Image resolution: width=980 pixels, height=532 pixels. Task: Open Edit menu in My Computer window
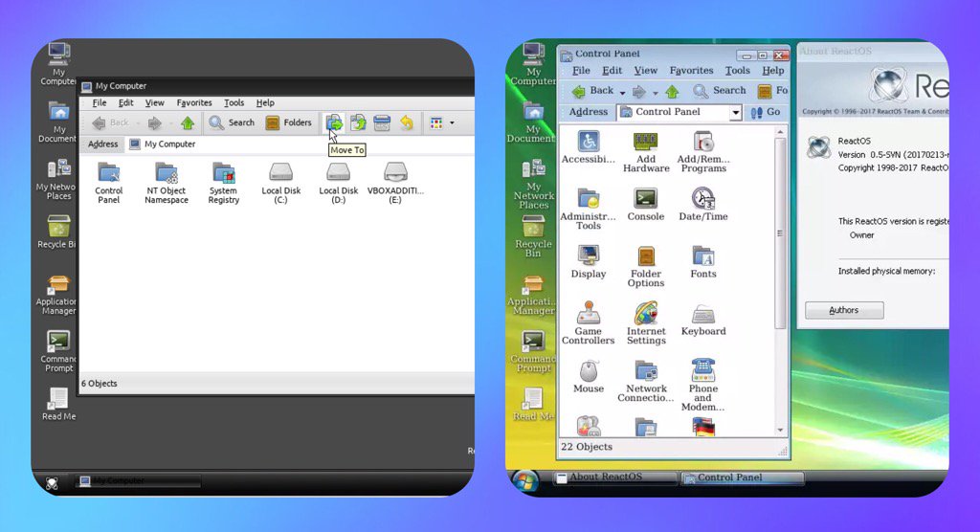125,102
